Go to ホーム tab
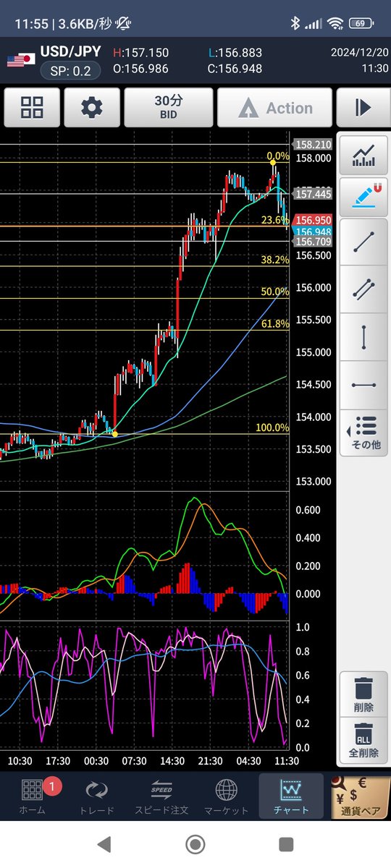The height and width of the screenshot is (868, 391). click(31, 796)
